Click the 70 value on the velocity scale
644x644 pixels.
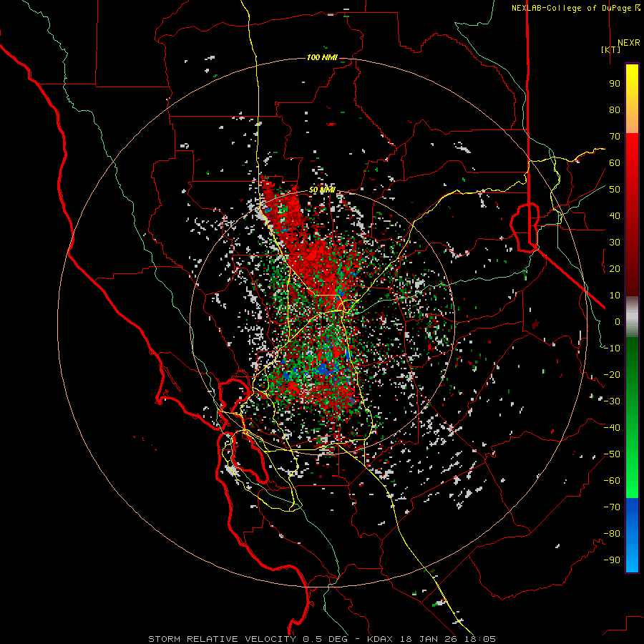point(615,137)
